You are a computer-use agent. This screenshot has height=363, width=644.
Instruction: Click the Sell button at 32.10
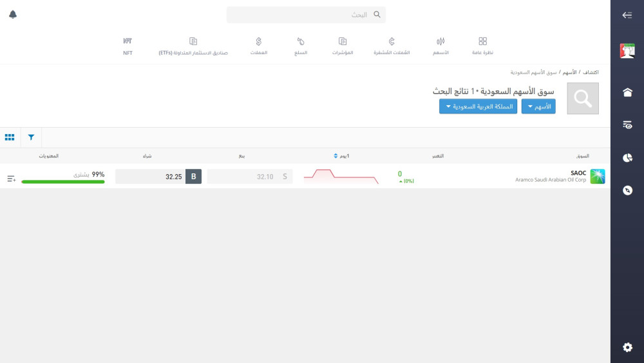(250, 177)
